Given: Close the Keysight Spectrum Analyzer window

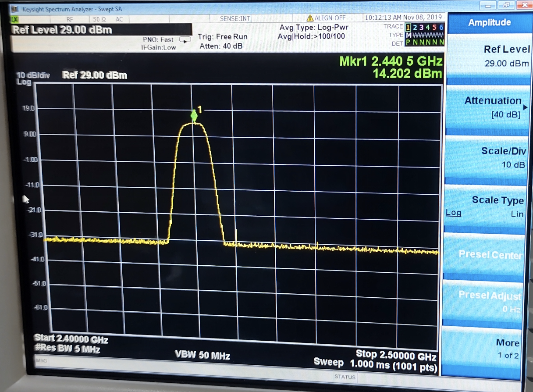Looking at the screenshot, I should pos(525,5).
